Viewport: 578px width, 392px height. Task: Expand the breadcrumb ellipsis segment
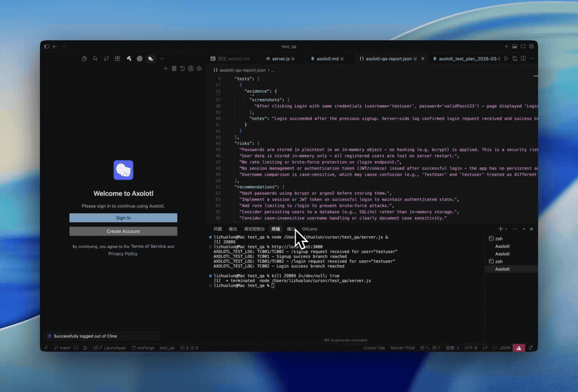273,70
